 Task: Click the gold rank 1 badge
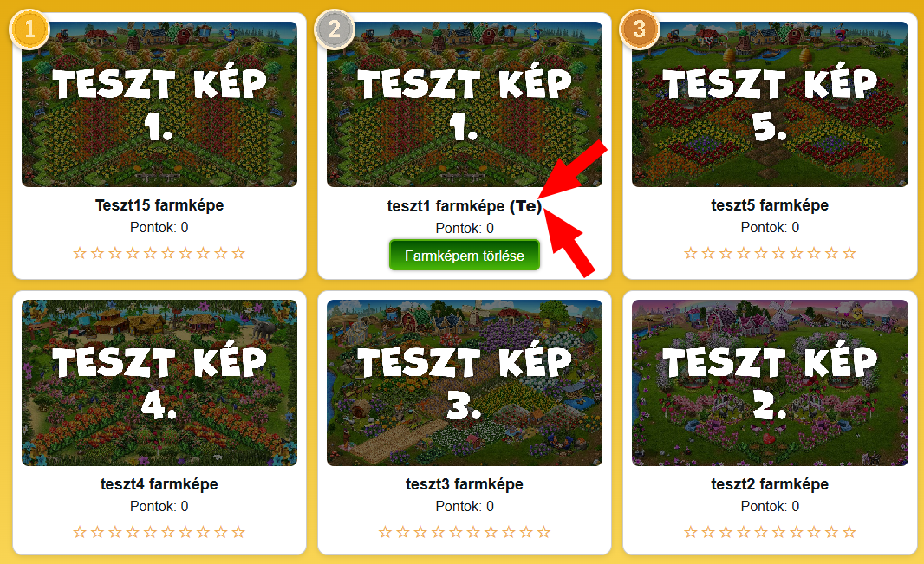coord(29,29)
